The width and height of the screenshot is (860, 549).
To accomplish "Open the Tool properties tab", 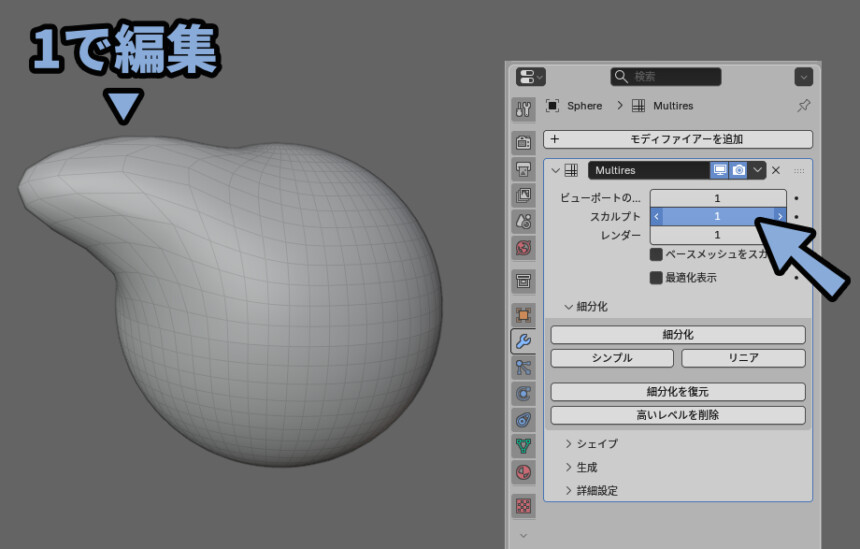I will click(524, 108).
